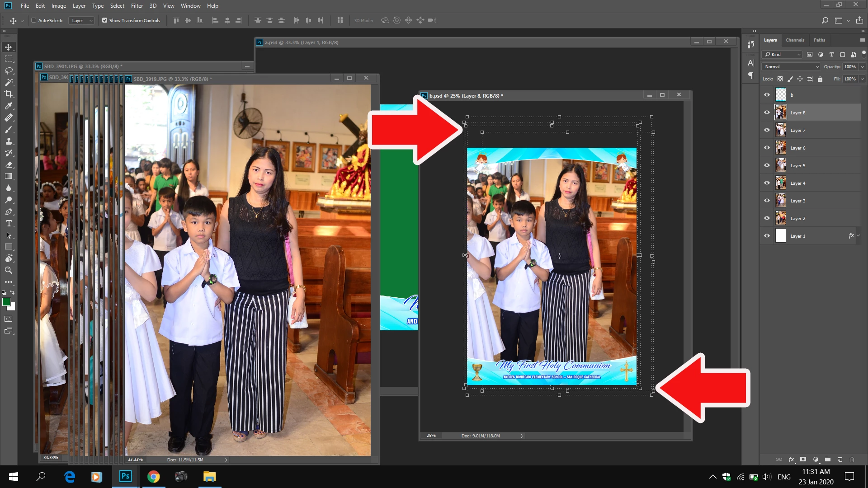Open the blend mode Normal dropdown

791,66
